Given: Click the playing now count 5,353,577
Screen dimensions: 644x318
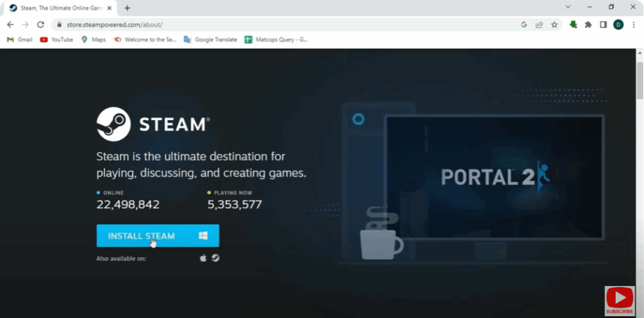Looking at the screenshot, I should 235,204.
